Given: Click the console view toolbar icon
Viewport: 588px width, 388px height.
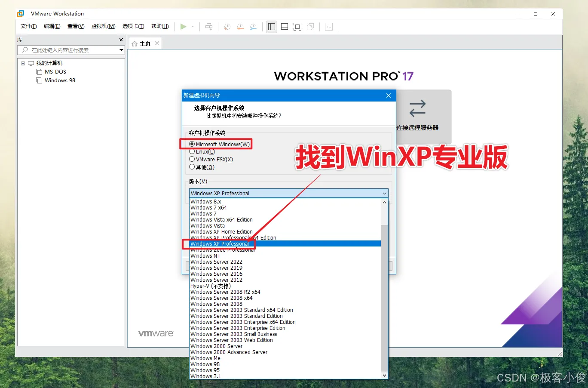Looking at the screenshot, I should click(329, 27).
